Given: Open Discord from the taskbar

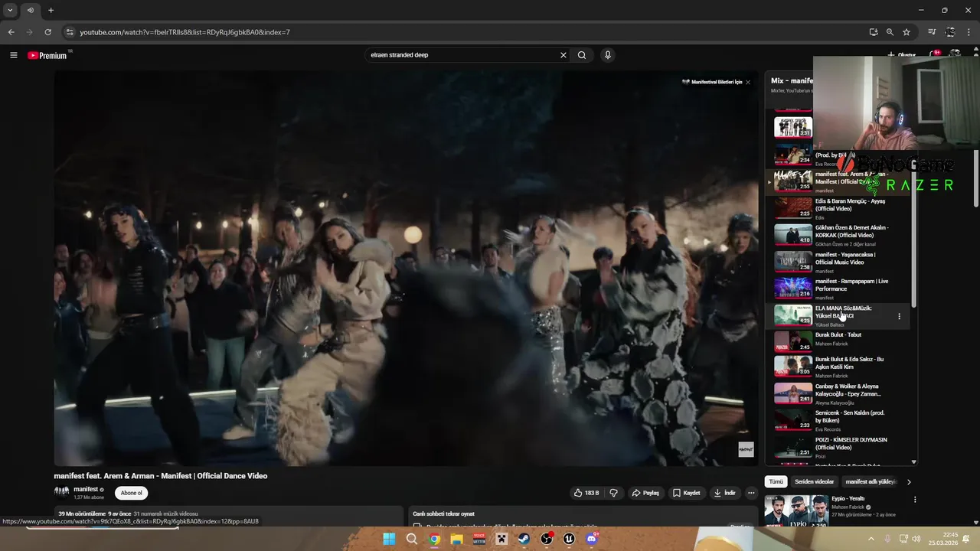Looking at the screenshot, I should (591, 539).
